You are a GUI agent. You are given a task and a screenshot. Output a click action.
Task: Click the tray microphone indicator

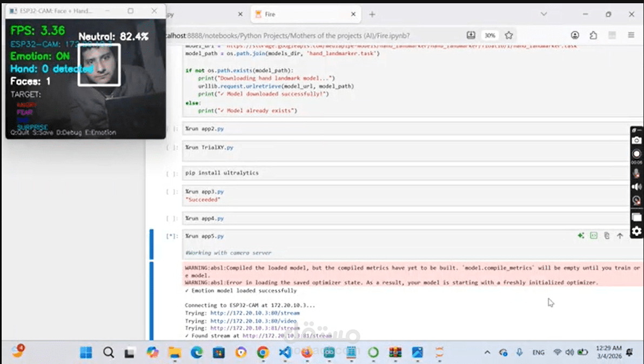tap(520, 353)
